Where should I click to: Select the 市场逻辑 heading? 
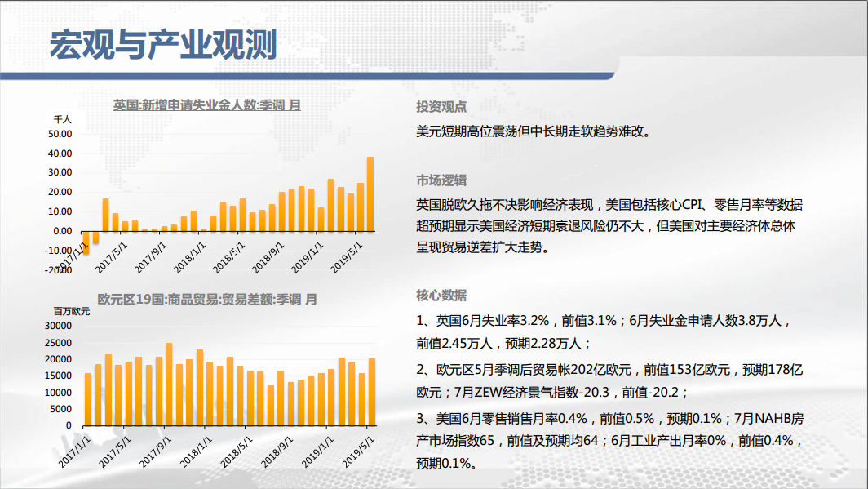[441, 180]
